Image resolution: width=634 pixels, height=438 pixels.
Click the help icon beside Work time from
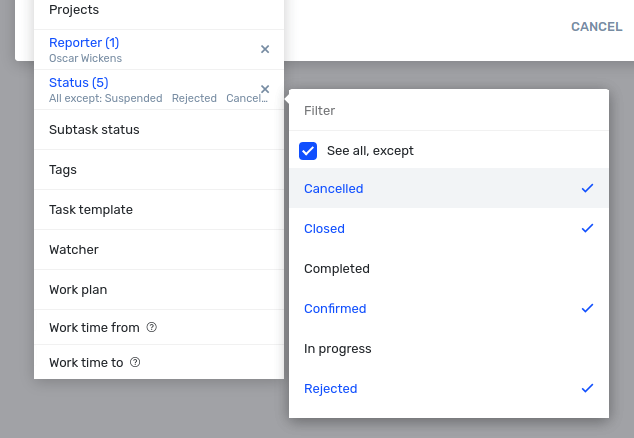[x=152, y=327]
